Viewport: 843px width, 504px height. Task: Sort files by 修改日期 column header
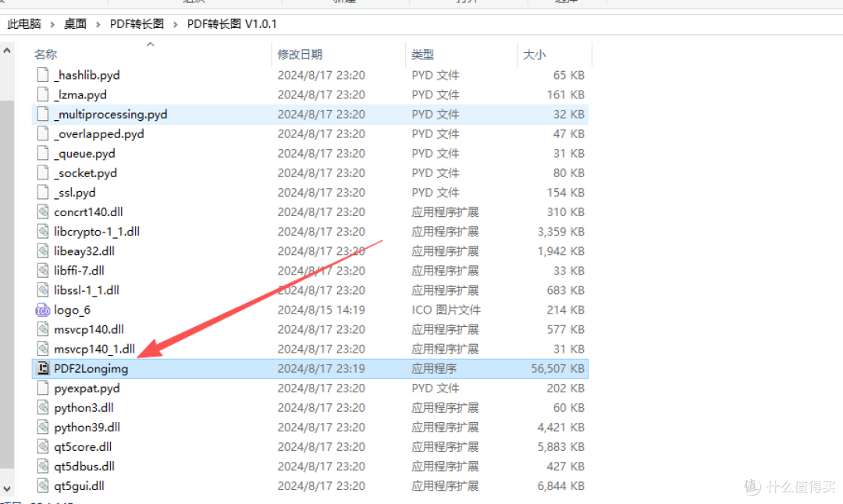300,55
